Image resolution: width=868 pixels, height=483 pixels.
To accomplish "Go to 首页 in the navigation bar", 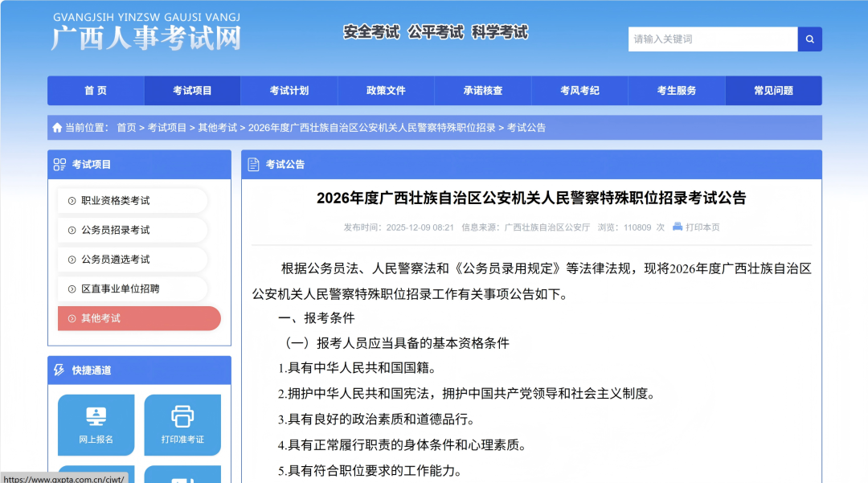I will tap(96, 91).
